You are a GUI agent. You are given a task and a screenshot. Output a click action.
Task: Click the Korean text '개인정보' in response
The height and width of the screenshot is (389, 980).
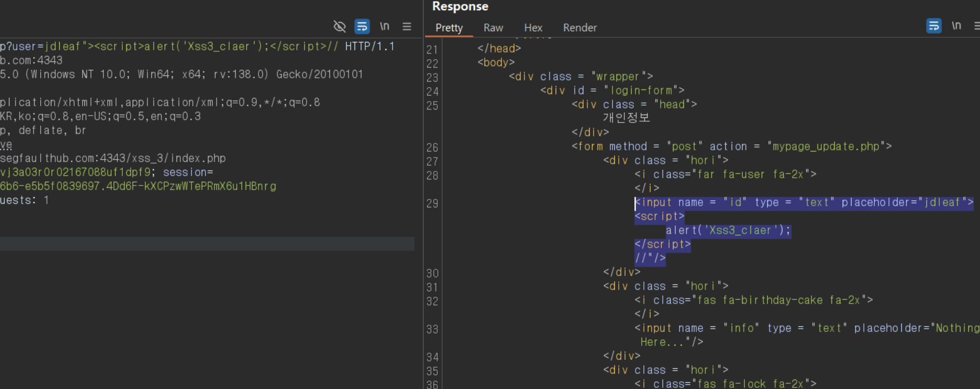tap(626, 118)
